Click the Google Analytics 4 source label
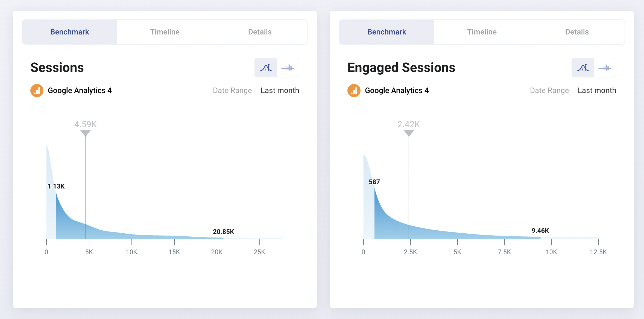Image resolution: width=644 pixels, height=319 pixels. pyautogui.click(x=80, y=90)
